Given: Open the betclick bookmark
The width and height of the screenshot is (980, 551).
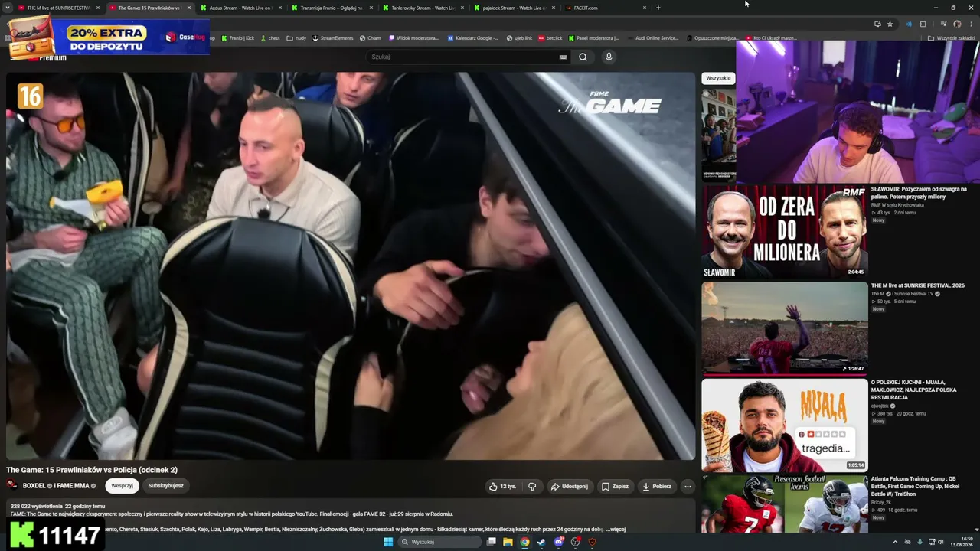Looking at the screenshot, I should click(x=550, y=38).
